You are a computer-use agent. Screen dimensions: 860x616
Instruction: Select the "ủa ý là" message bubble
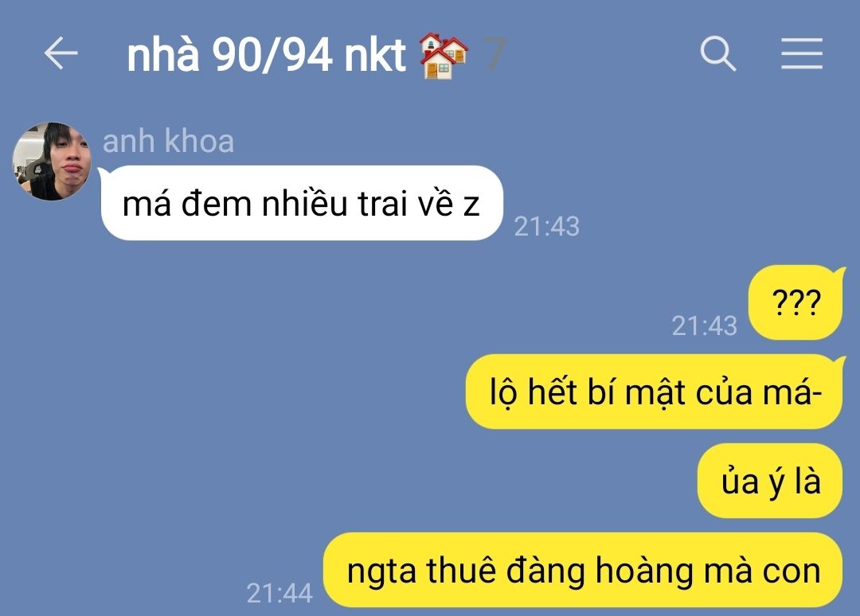(770, 481)
